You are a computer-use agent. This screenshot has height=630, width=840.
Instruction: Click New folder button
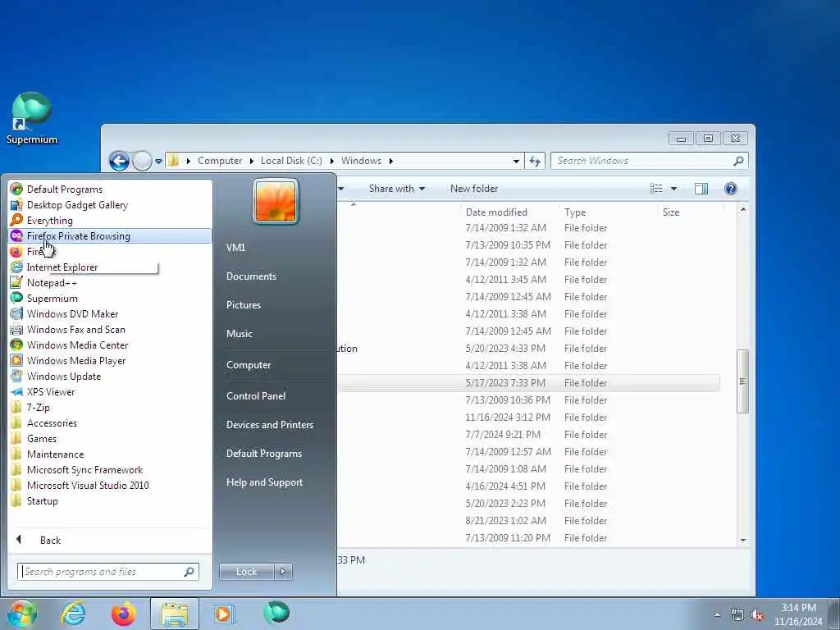pyautogui.click(x=473, y=189)
